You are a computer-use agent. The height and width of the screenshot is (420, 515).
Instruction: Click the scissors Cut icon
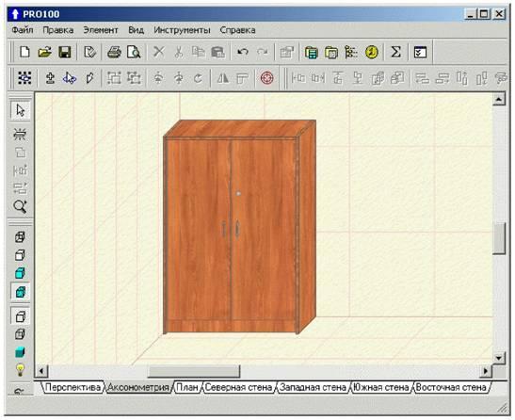pos(179,52)
